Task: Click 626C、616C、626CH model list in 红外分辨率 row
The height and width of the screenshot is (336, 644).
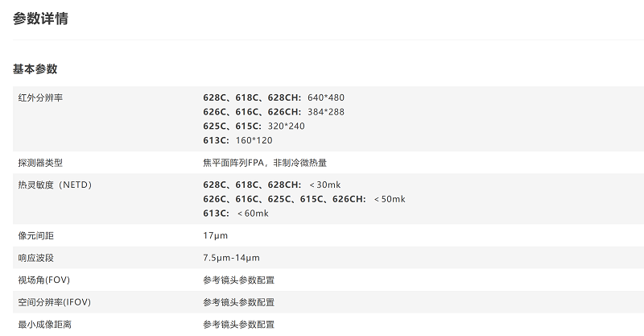Action: click(x=252, y=112)
